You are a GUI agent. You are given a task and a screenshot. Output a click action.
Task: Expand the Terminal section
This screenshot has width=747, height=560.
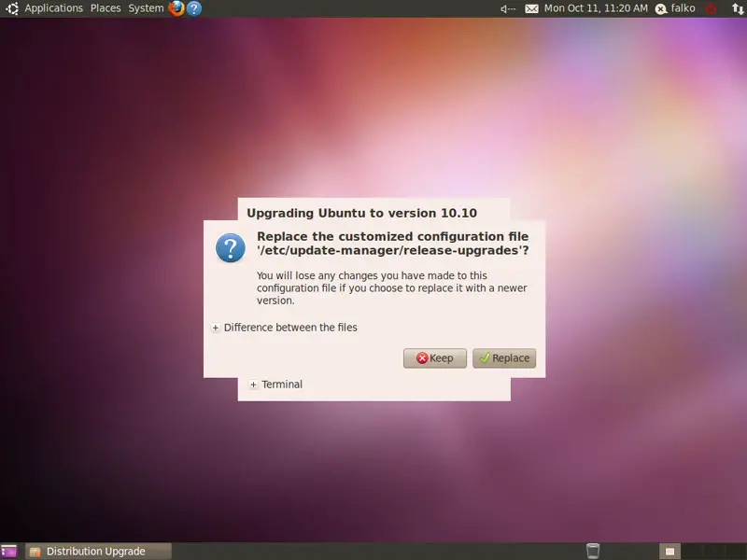point(253,385)
